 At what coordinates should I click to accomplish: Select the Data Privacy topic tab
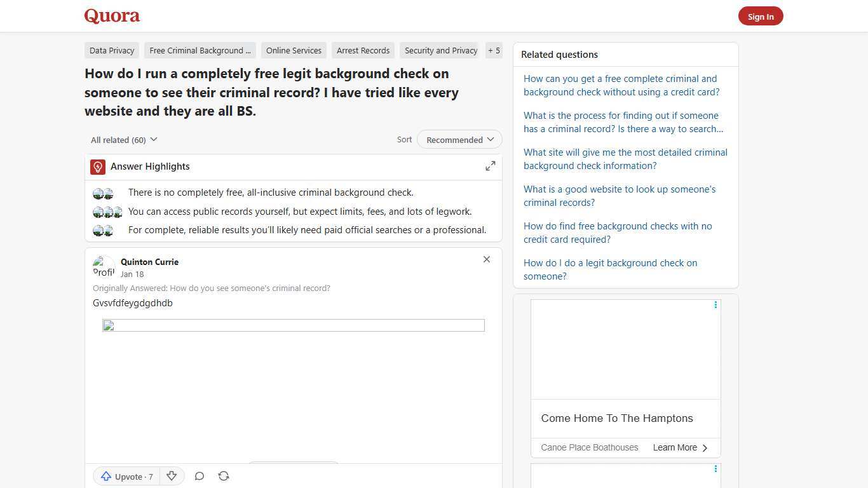(x=112, y=50)
